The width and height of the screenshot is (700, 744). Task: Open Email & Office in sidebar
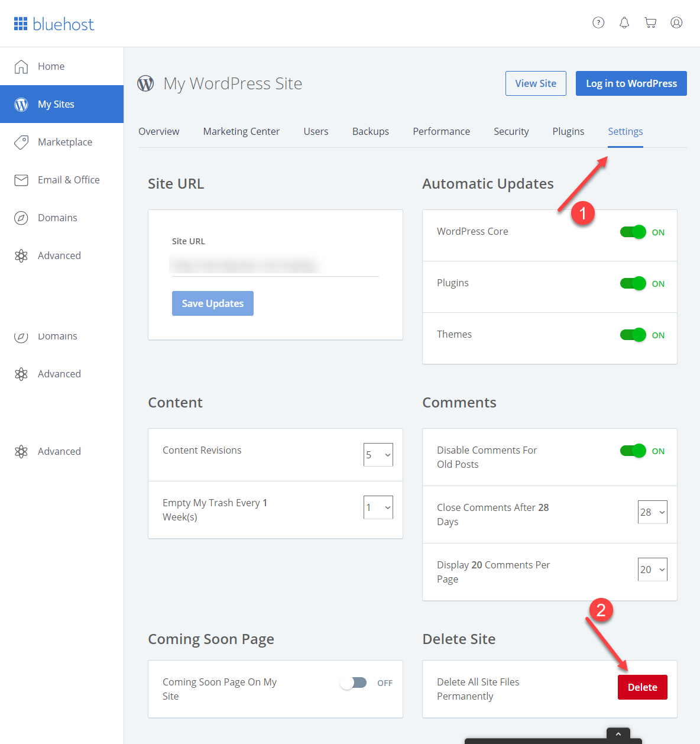62,180
